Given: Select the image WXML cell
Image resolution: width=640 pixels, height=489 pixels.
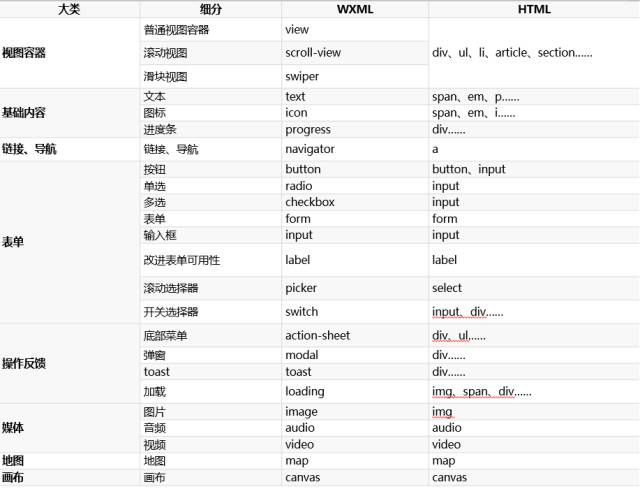Looking at the screenshot, I should (355, 411).
